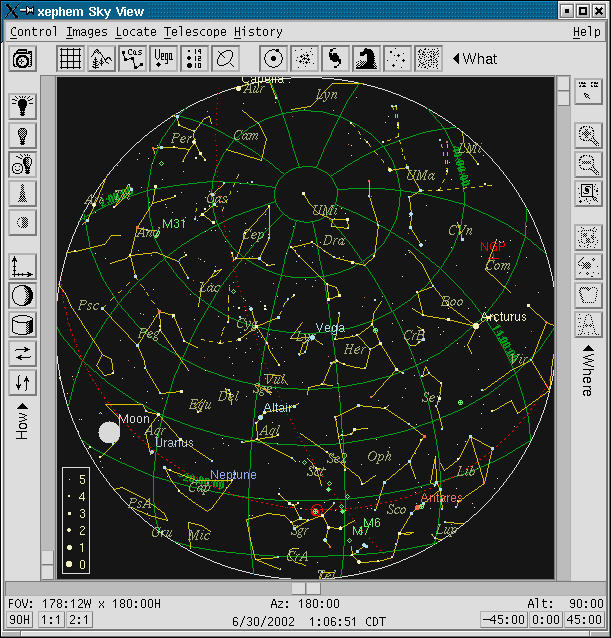Viewport: 611px width, 638px height.
Task: Collapse the Where toolbar arrow
Action: tap(588, 349)
